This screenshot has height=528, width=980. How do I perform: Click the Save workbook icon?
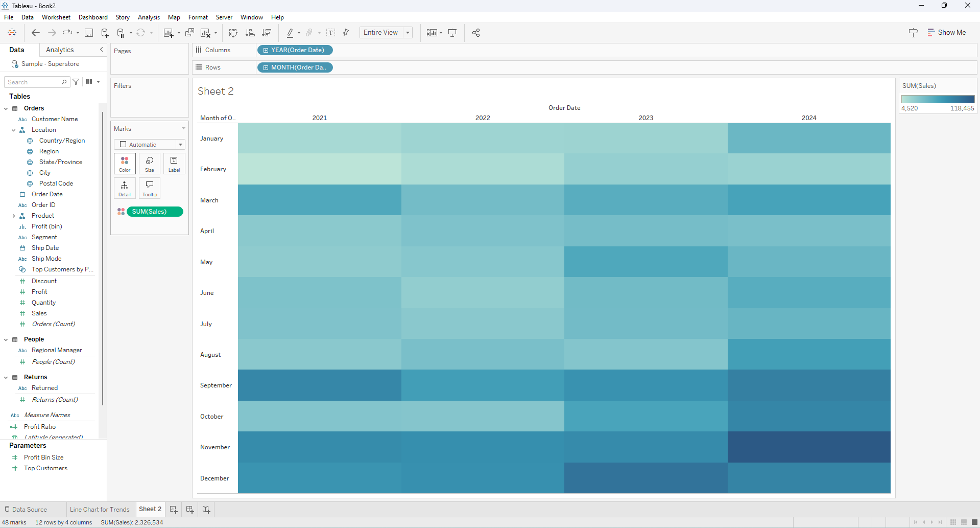(89, 33)
